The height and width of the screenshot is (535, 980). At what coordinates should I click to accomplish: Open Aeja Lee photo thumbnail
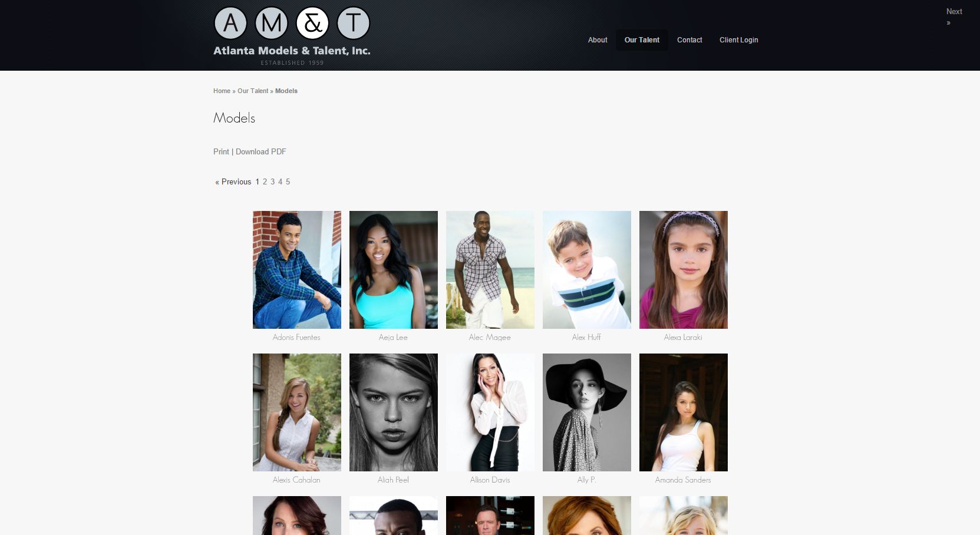point(394,270)
